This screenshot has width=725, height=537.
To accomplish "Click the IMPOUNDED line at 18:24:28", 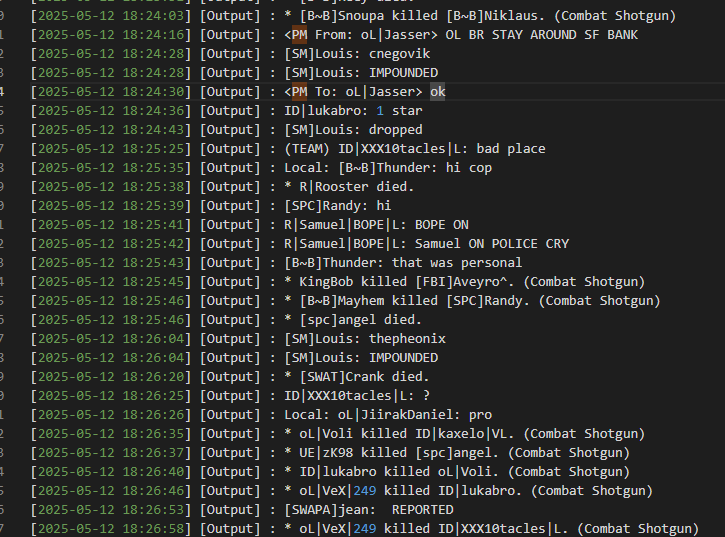I will 234,73.
